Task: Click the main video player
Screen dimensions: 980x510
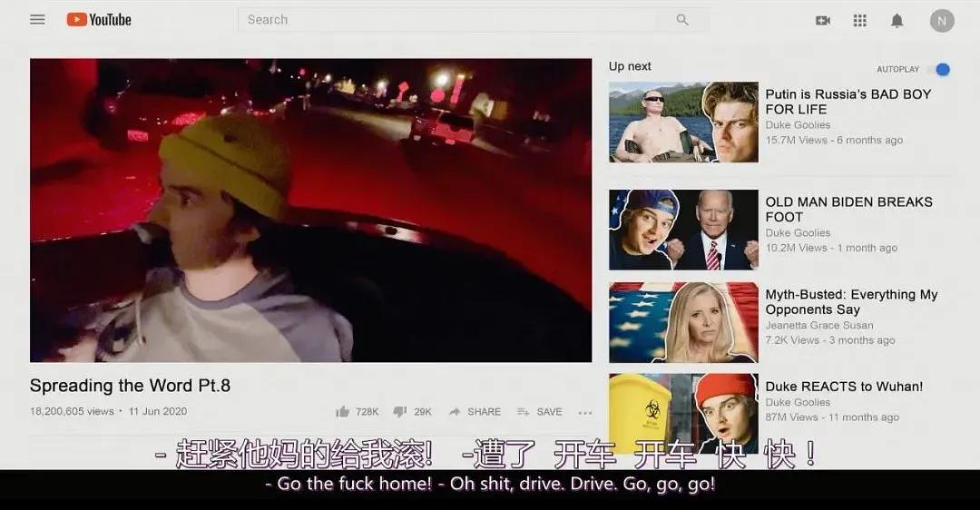Action: (310, 211)
